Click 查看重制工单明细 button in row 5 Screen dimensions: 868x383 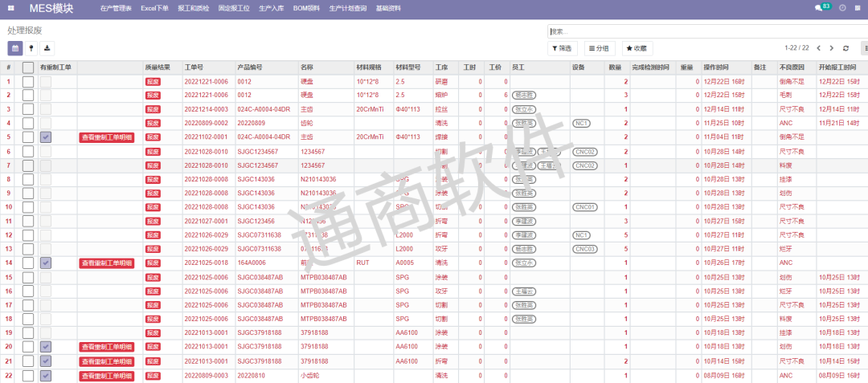pyautogui.click(x=106, y=137)
